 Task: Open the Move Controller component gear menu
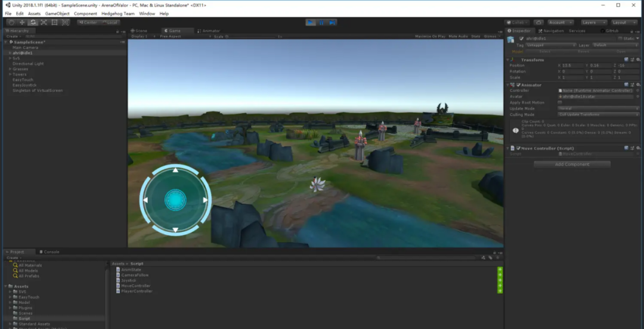[638, 148]
